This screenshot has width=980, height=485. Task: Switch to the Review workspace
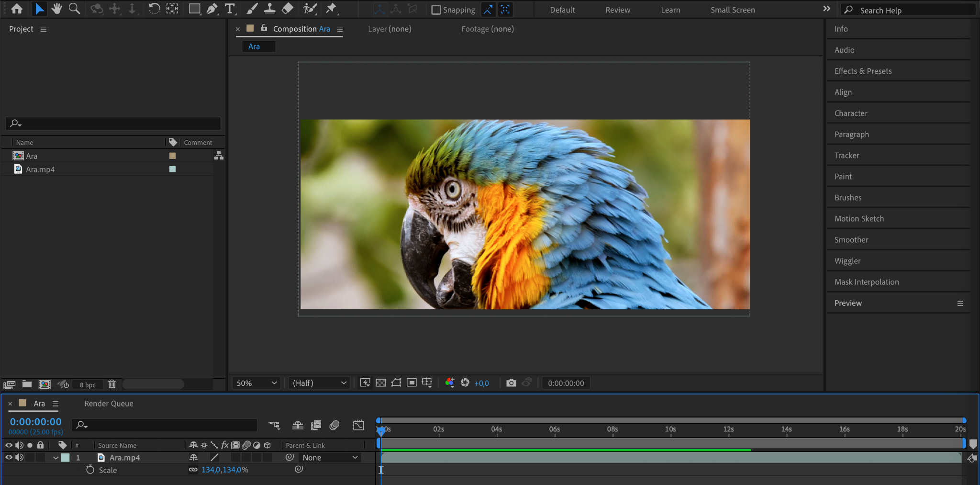(618, 10)
